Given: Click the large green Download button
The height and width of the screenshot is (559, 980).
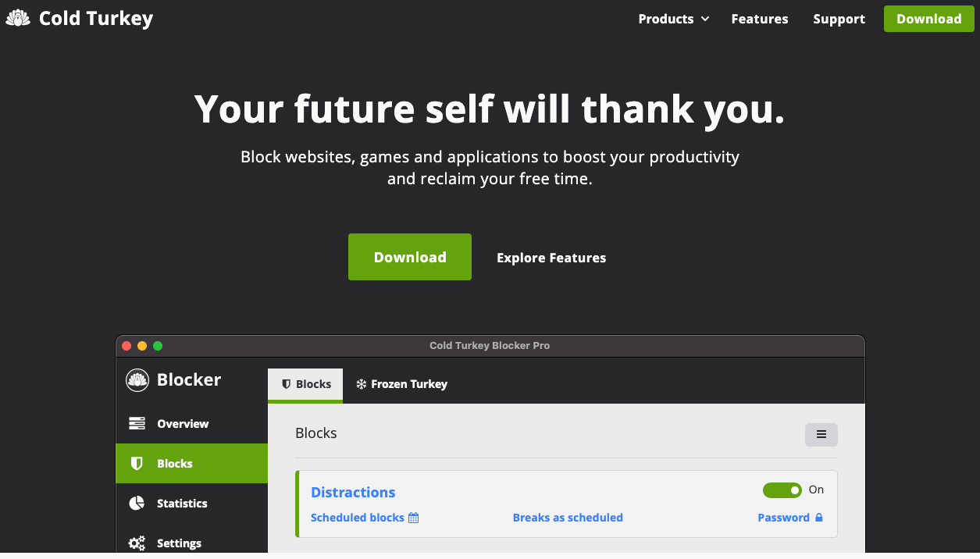Looking at the screenshot, I should coord(409,257).
